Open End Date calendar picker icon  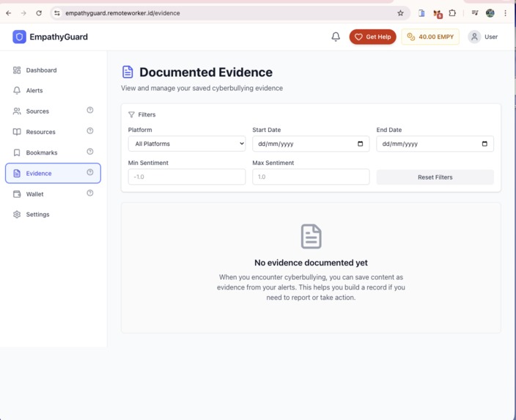[484, 144]
